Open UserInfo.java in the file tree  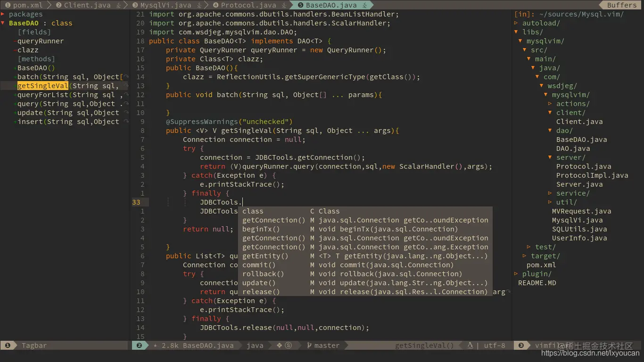579,238
